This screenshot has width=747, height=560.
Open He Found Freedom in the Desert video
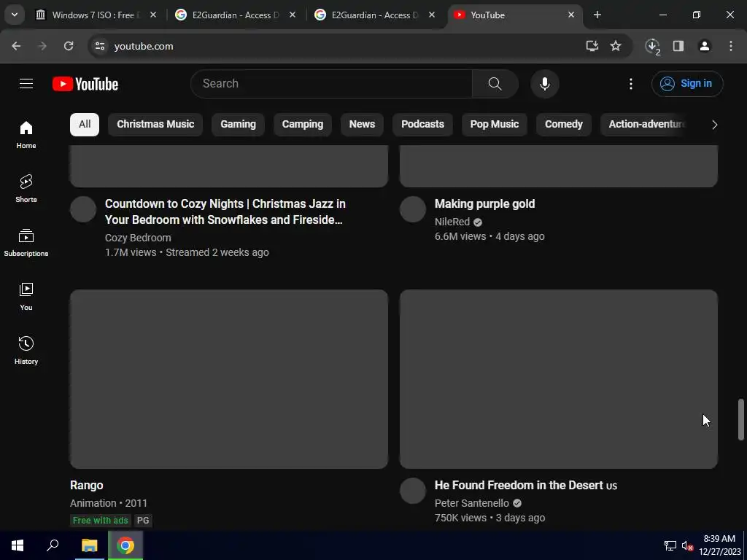pyautogui.click(x=525, y=485)
